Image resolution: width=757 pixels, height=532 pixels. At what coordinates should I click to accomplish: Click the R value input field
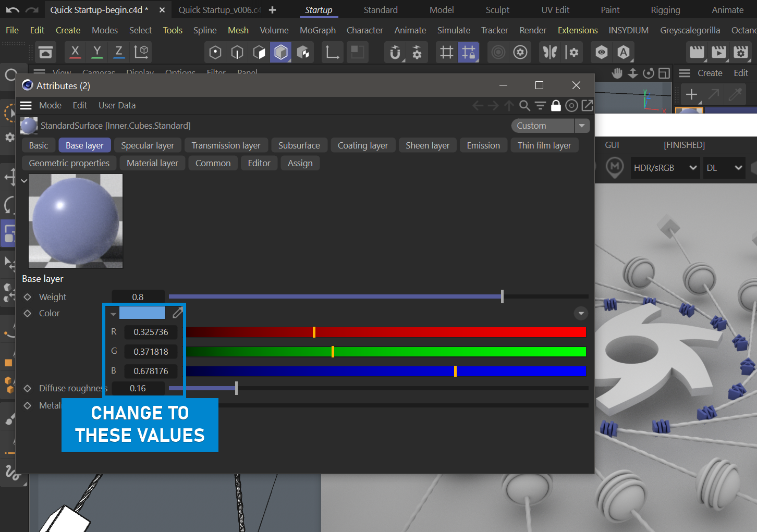tap(151, 332)
